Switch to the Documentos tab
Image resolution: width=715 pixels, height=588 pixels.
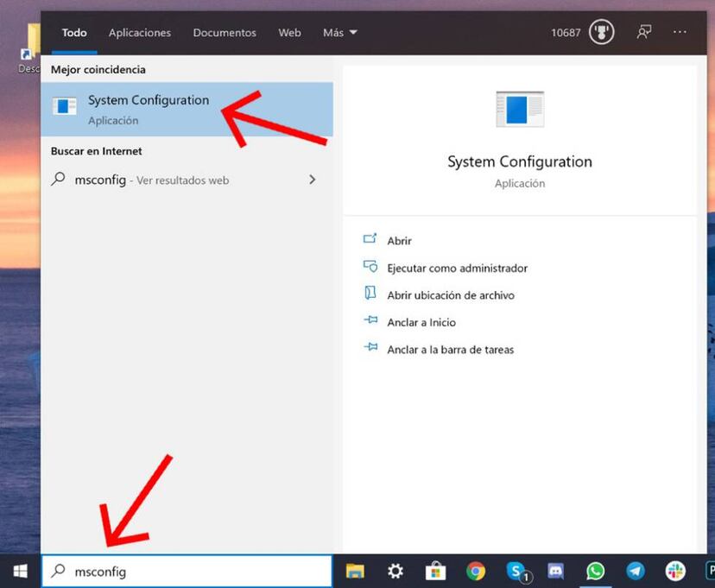coord(224,32)
